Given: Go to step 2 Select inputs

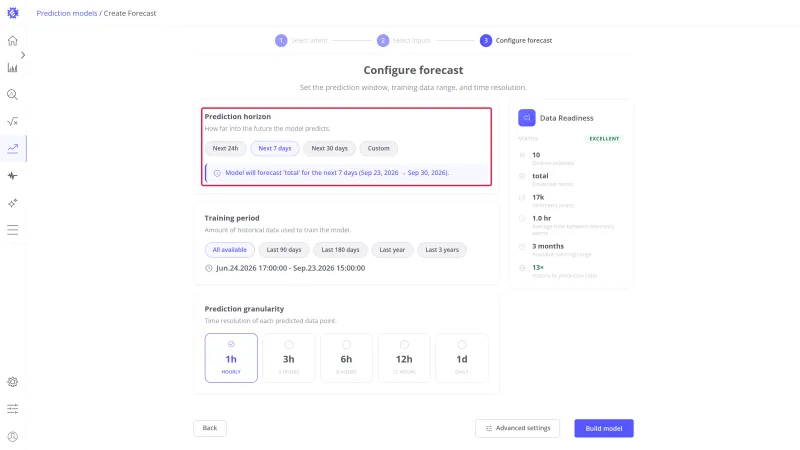Looking at the screenshot, I should [x=403, y=40].
